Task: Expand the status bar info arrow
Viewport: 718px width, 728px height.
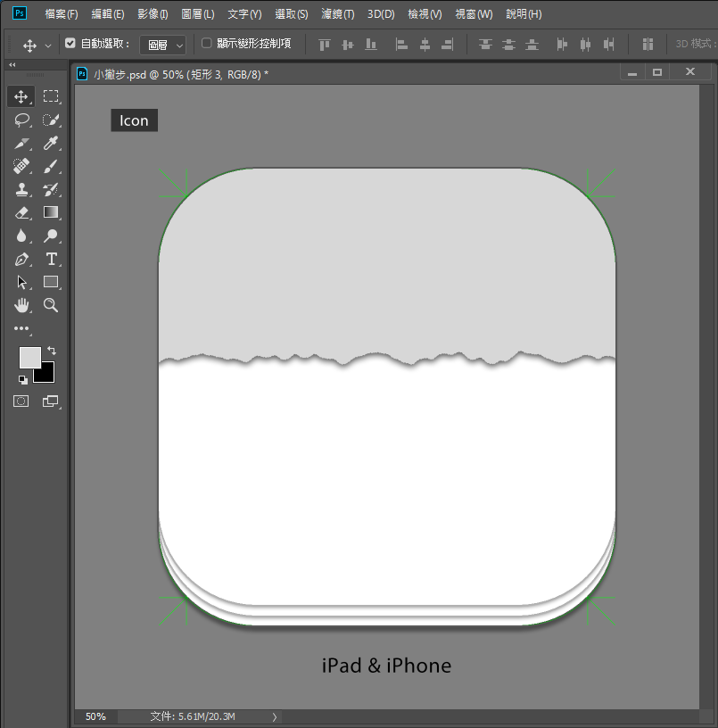Action: coord(275,717)
